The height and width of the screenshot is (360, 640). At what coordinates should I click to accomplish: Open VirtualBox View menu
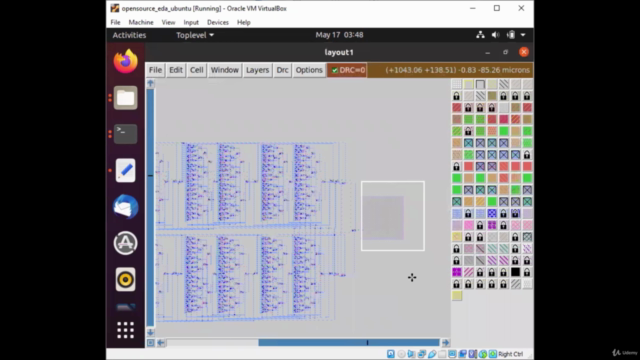tap(168, 22)
